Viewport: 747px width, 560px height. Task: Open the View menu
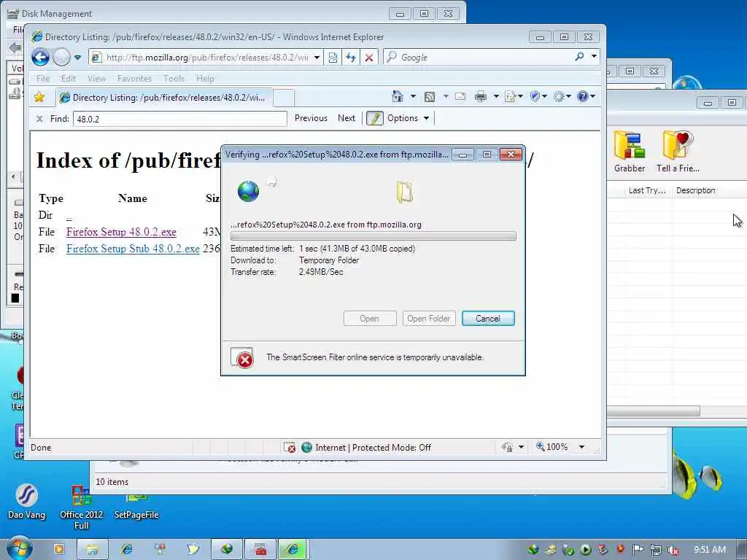click(96, 79)
